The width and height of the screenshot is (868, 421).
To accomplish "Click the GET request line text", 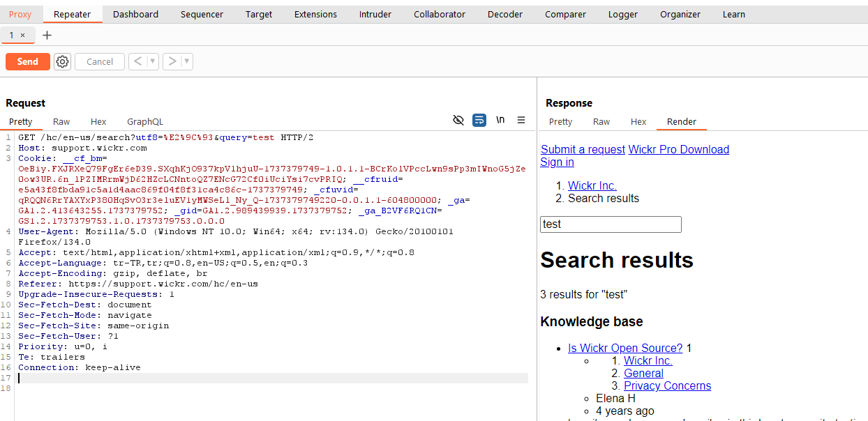I will [x=166, y=137].
